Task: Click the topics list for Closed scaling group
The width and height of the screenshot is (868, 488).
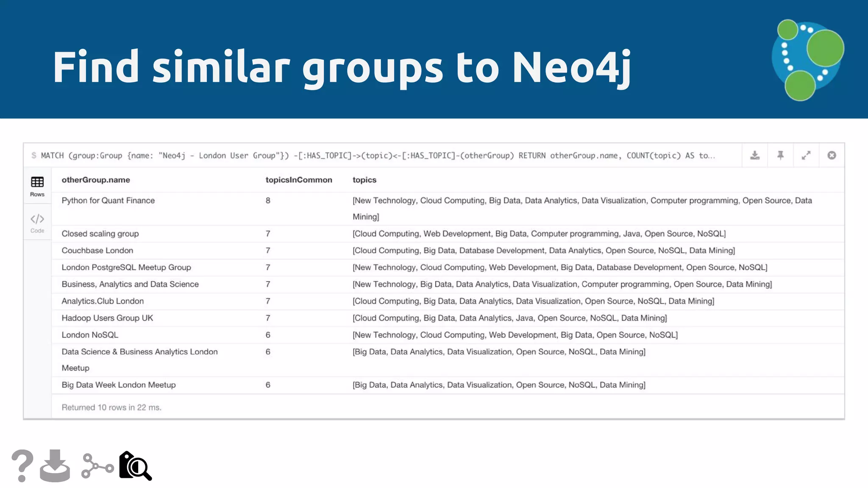Action: (x=539, y=233)
